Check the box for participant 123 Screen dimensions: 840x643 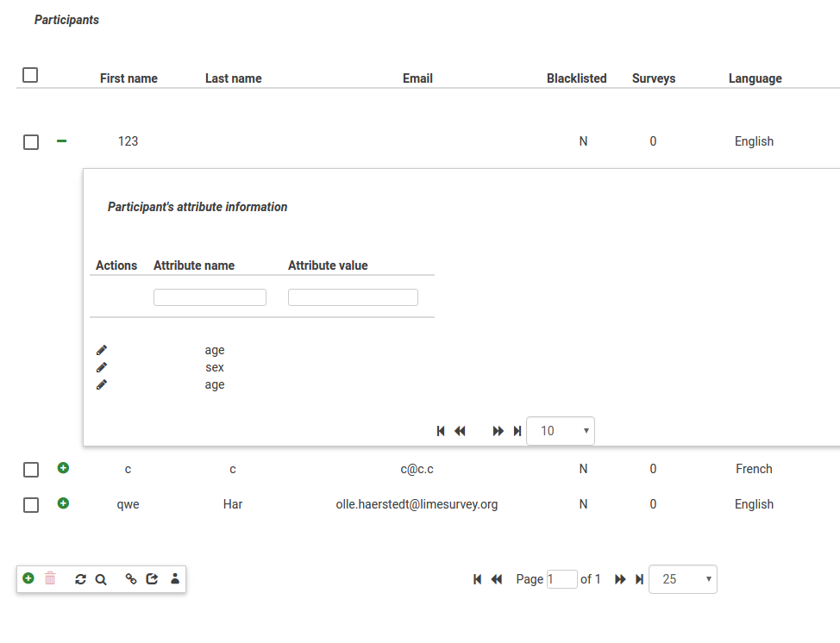(31, 142)
